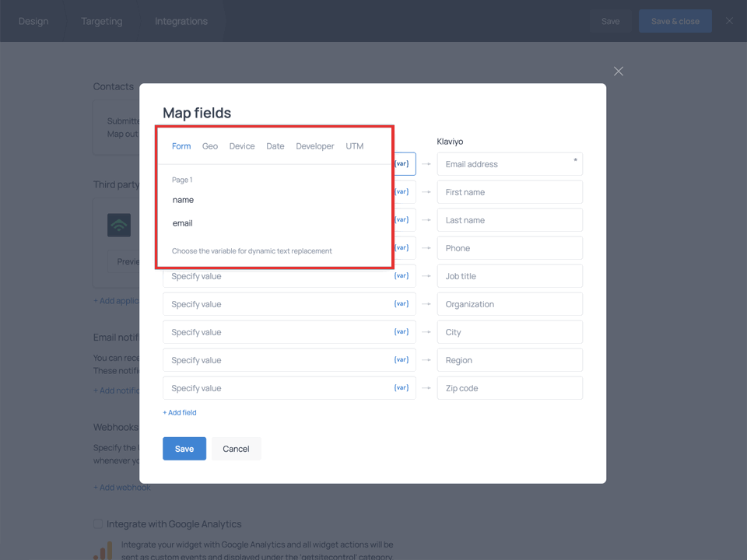
Task: Select the Date variables tab
Action: click(275, 146)
